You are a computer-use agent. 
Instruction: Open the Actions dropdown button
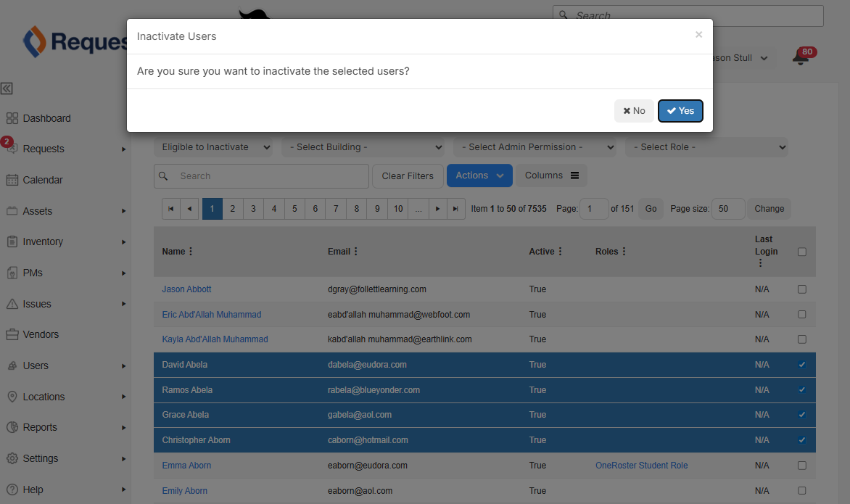479,175
